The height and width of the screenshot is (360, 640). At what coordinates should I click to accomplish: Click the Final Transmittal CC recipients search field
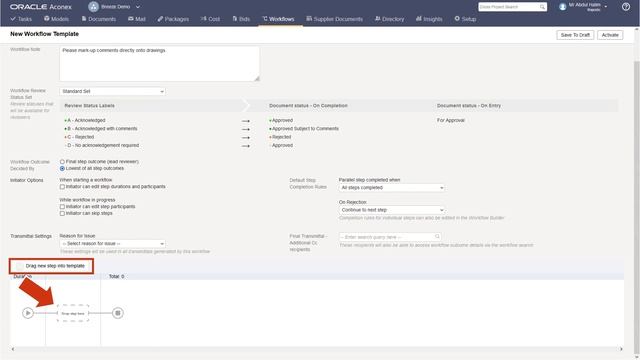click(x=390, y=237)
